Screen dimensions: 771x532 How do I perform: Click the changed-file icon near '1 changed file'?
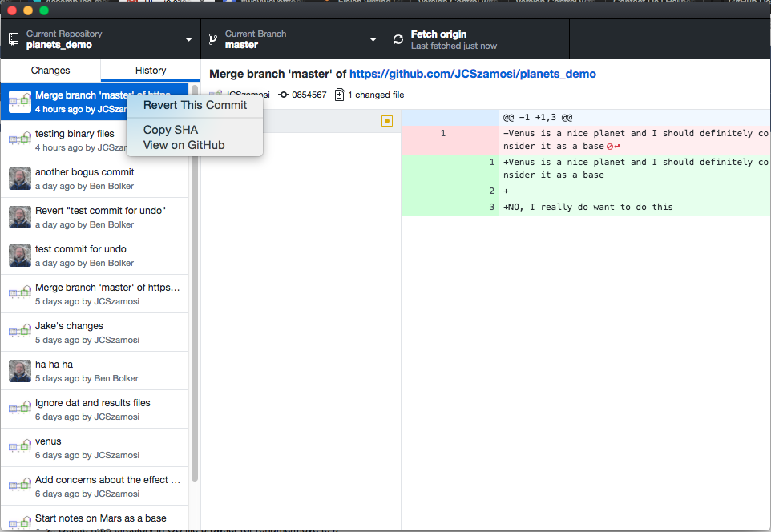(338, 95)
